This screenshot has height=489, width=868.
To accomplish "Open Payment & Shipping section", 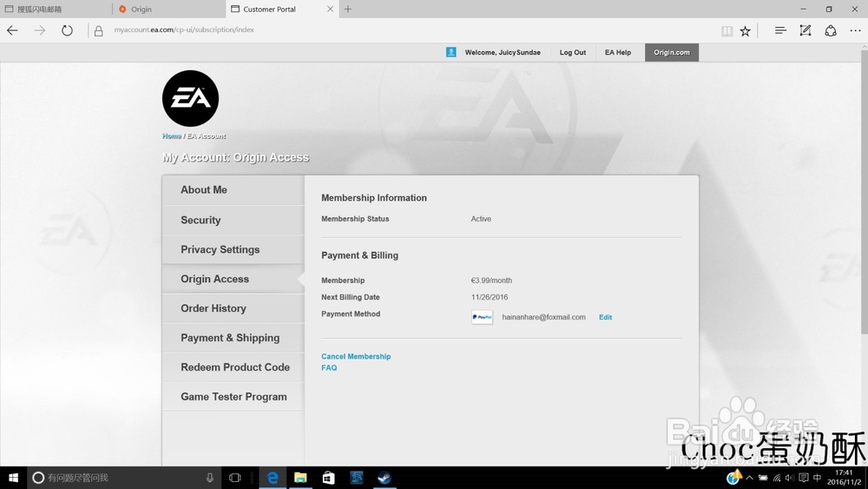I will tap(233, 338).
